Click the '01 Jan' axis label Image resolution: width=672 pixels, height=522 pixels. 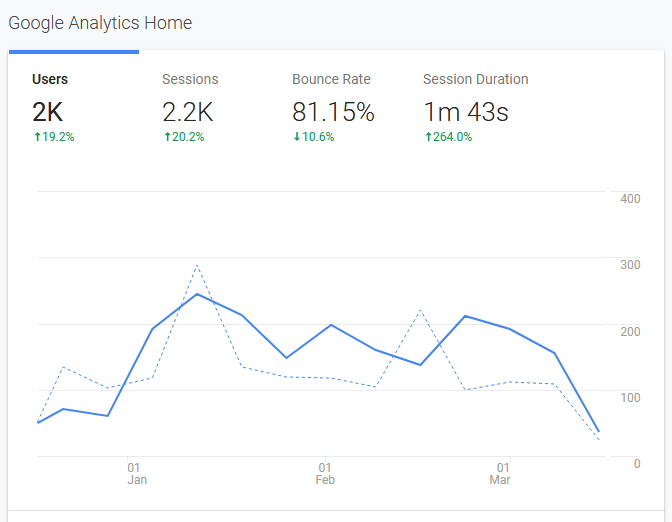(x=137, y=474)
